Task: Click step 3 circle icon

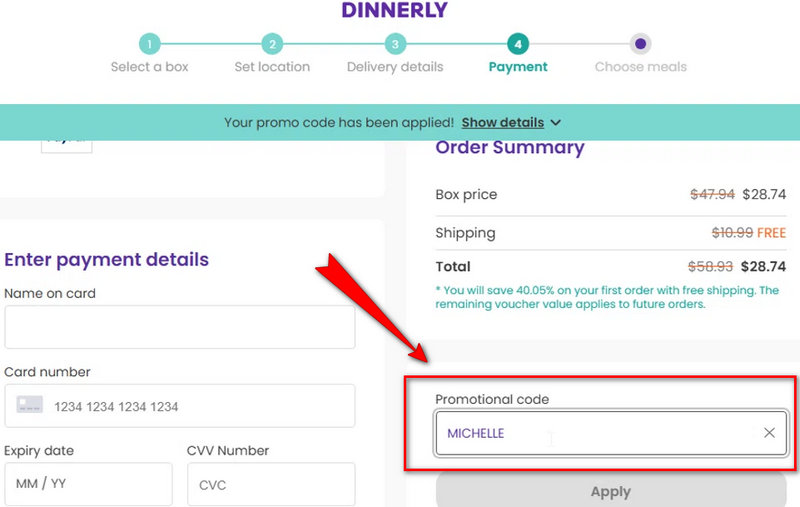Action: tap(395, 44)
